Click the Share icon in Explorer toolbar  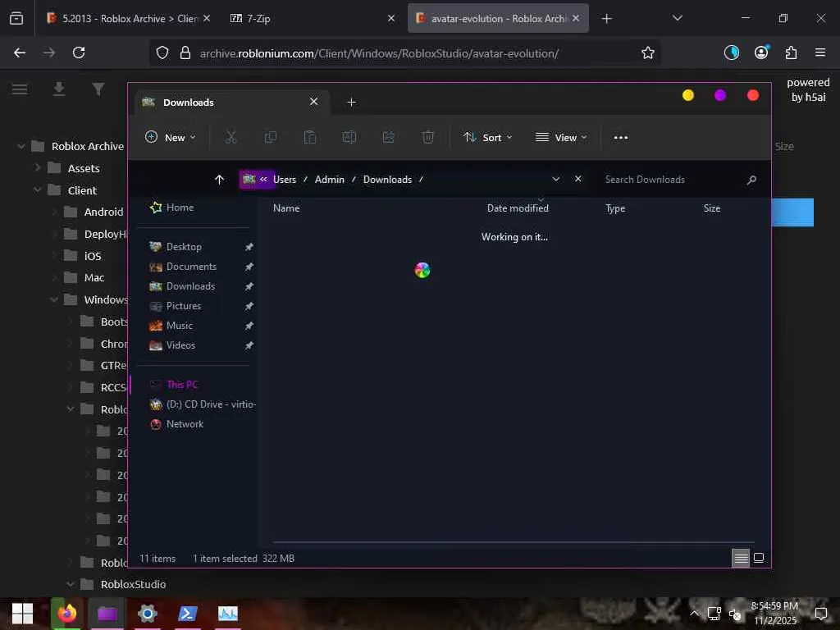(x=388, y=138)
